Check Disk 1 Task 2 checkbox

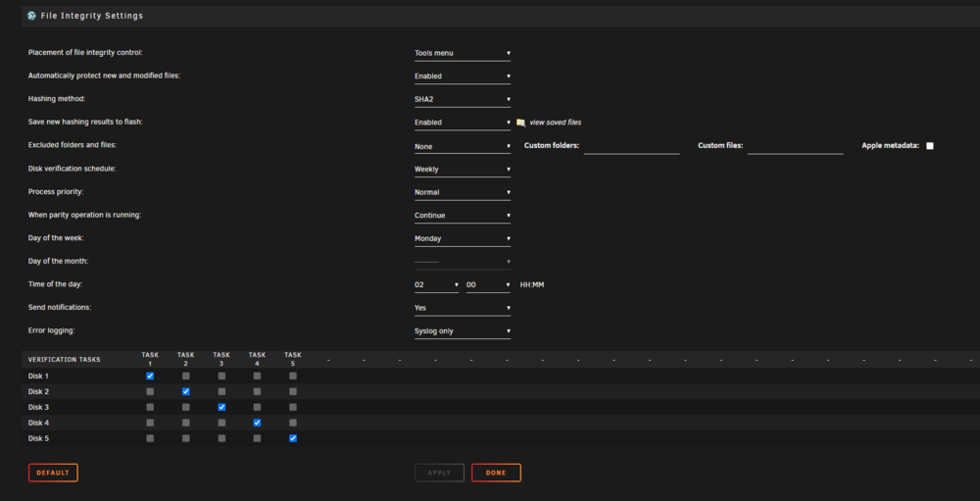pos(185,376)
